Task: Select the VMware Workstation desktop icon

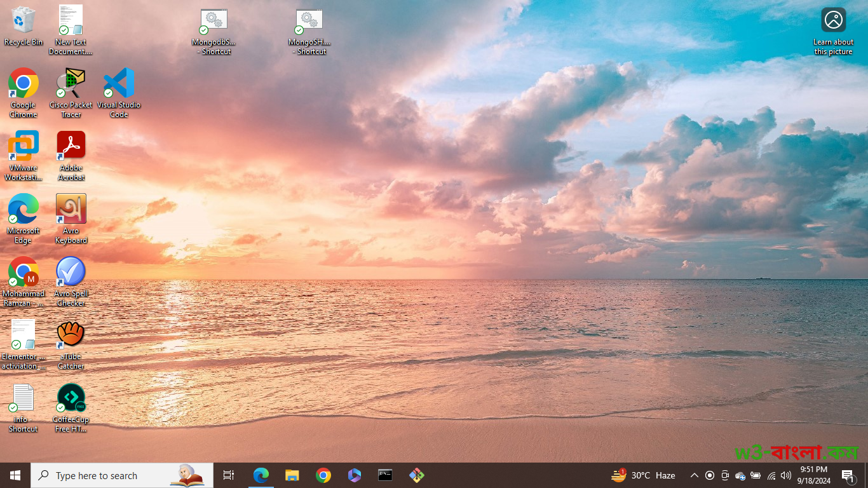Action: [x=24, y=156]
